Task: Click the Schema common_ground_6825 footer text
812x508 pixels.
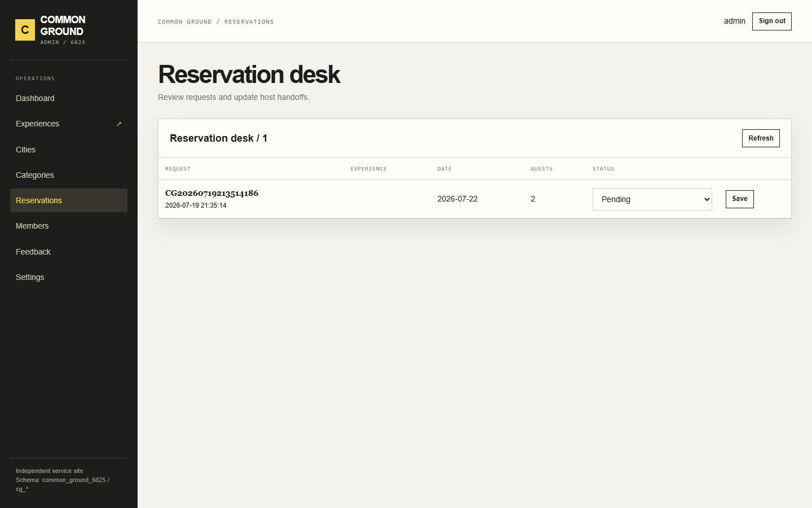Action: pos(63,484)
